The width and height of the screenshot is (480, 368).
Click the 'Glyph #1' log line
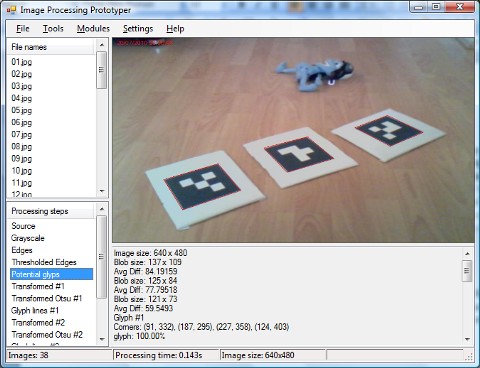click(129, 318)
